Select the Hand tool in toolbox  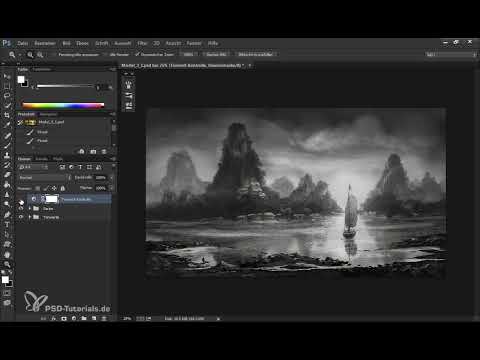tap(7, 255)
